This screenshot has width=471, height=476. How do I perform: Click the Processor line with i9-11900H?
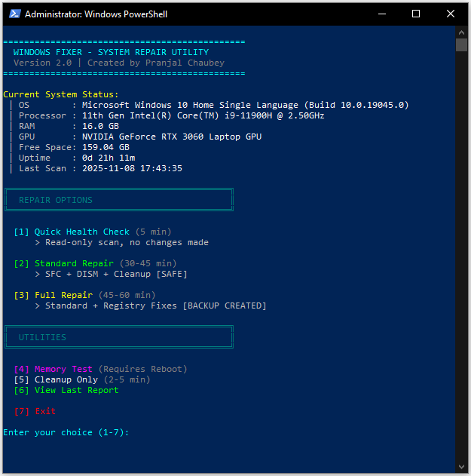pos(171,115)
